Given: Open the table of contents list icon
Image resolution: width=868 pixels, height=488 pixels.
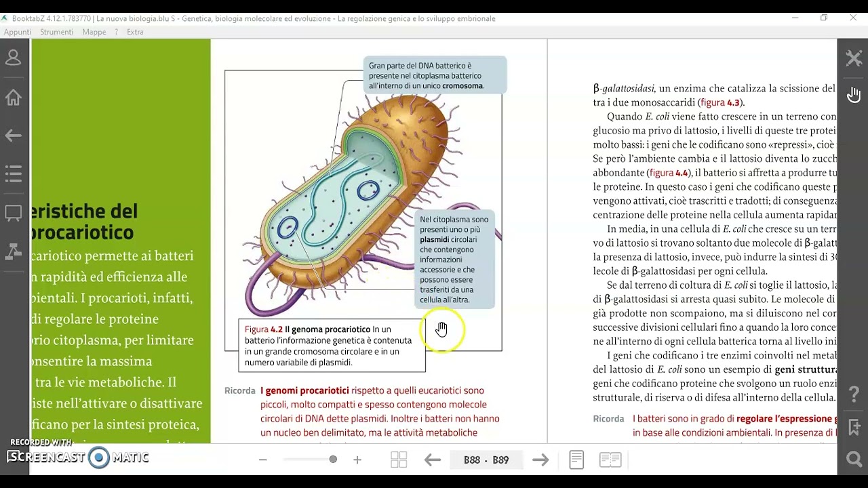Looking at the screenshot, I should [x=14, y=174].
